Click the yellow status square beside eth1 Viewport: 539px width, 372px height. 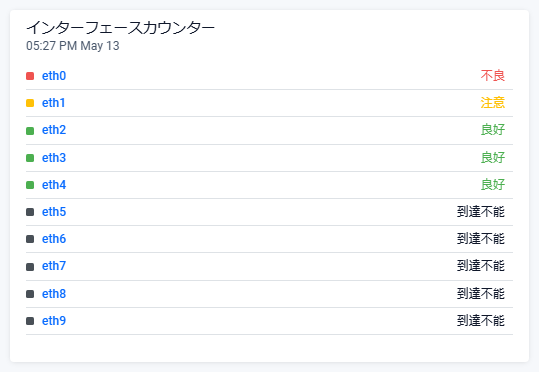point(30,103)
